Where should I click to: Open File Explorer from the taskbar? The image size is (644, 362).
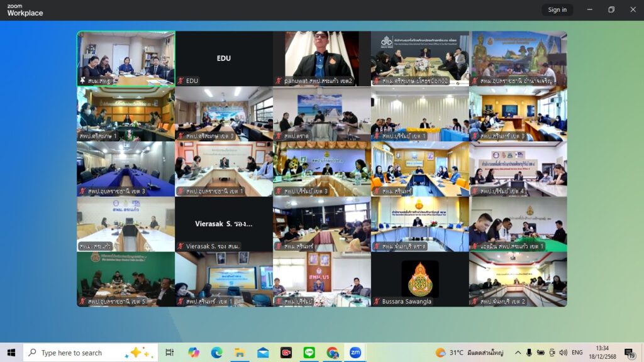tap(240, 353)
